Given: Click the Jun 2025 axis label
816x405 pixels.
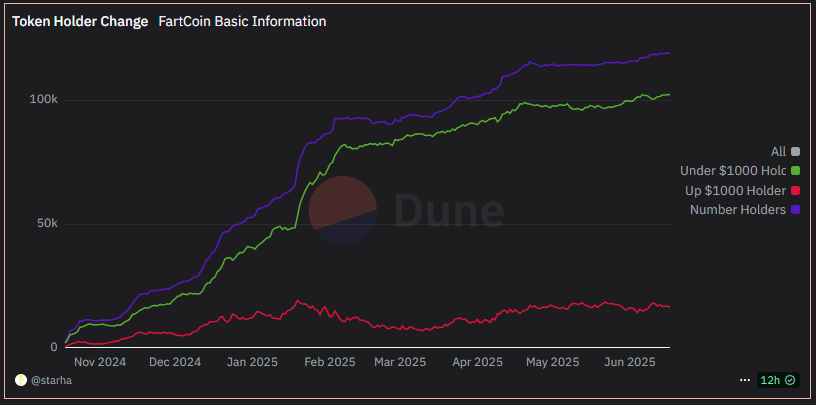Looking at the screenshot, I should click(x=630, y=362).
